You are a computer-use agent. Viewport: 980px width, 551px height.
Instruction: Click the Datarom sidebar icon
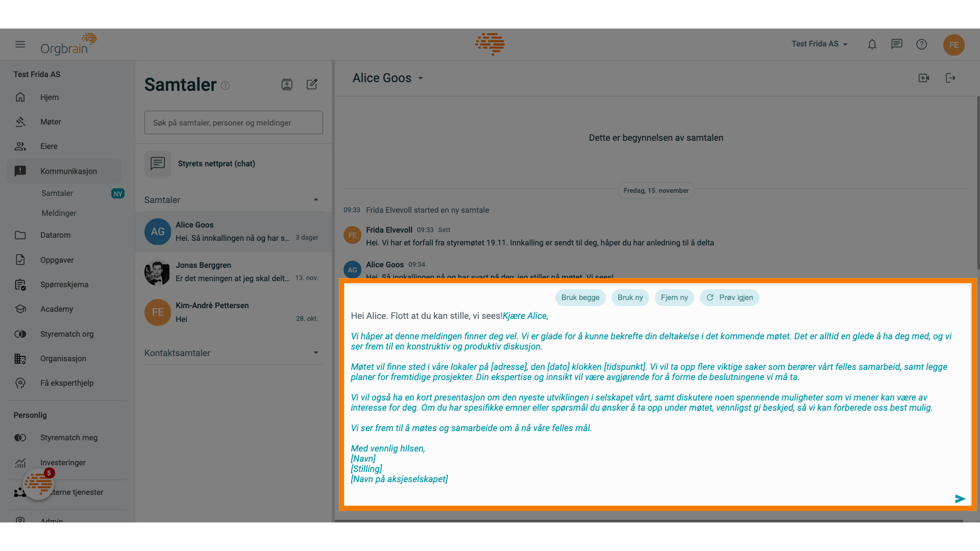[20, 235]
